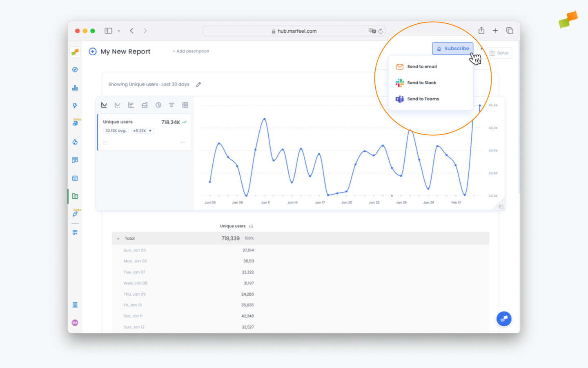Choose Send to Slack option
This screenshot has width=588, height=368.
421,83
